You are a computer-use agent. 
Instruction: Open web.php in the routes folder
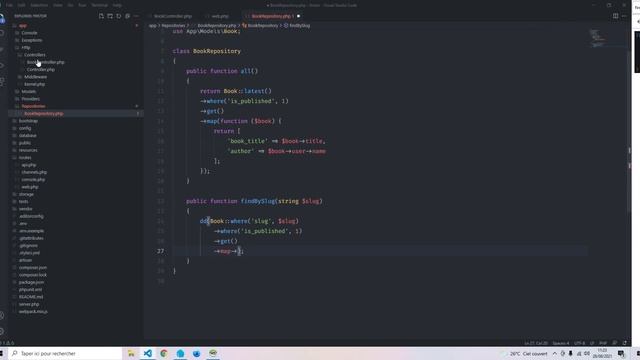(x=30, y=187)
